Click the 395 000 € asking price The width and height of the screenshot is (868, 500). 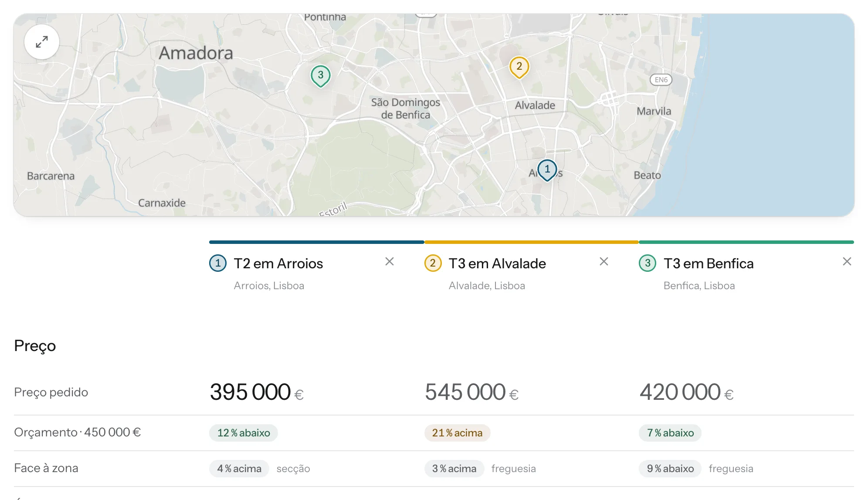coord(257,392)
